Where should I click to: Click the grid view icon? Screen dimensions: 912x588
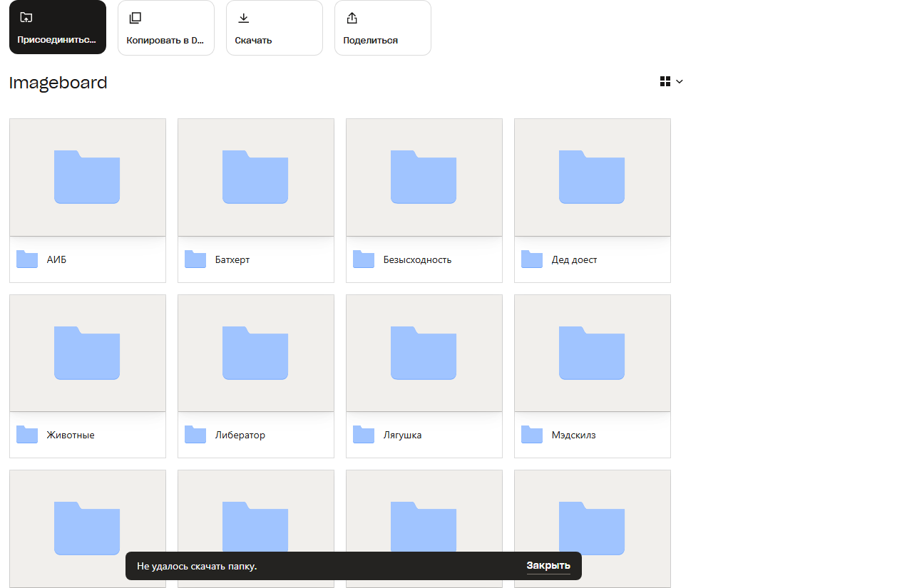tap(665, 81)
